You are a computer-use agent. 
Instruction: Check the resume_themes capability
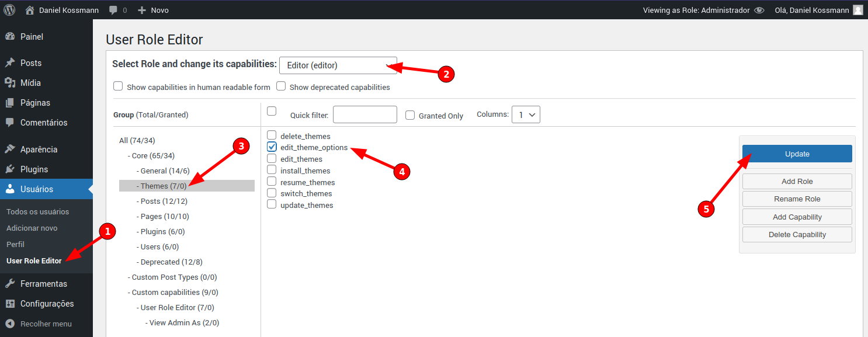pyautogui.click(x=272, y=182)
